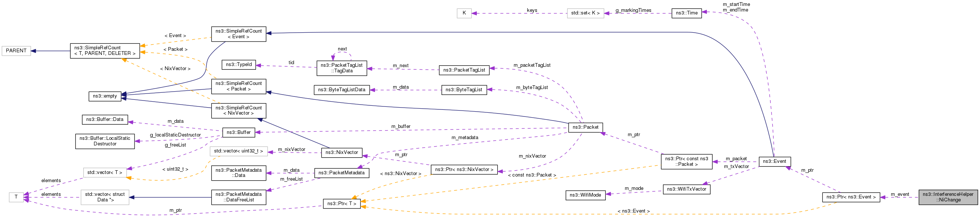This screenshot has height=217, width=980.
Task: Click the < uint32_t > template label
Action: [175, 169]
